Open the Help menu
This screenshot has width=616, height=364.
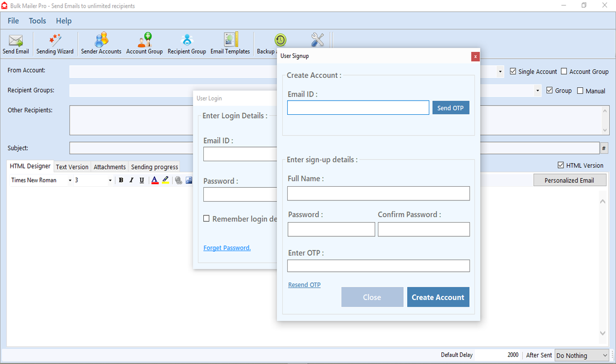[64, 21]
